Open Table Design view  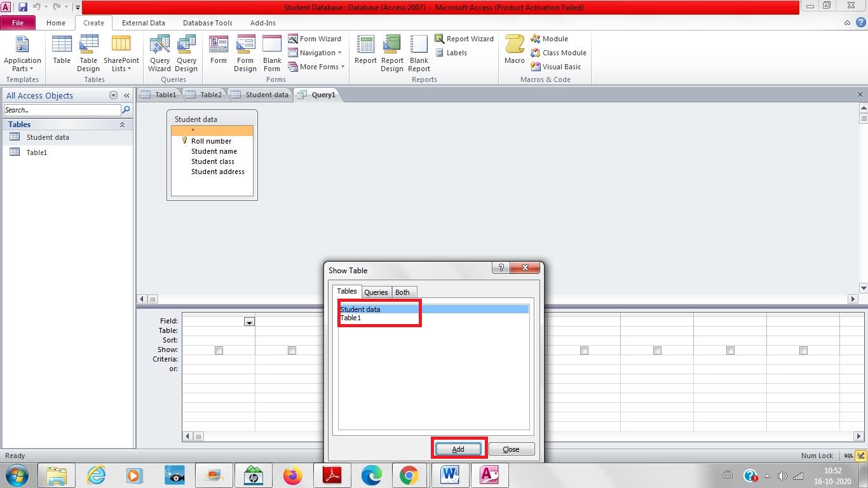pos(88,54)
